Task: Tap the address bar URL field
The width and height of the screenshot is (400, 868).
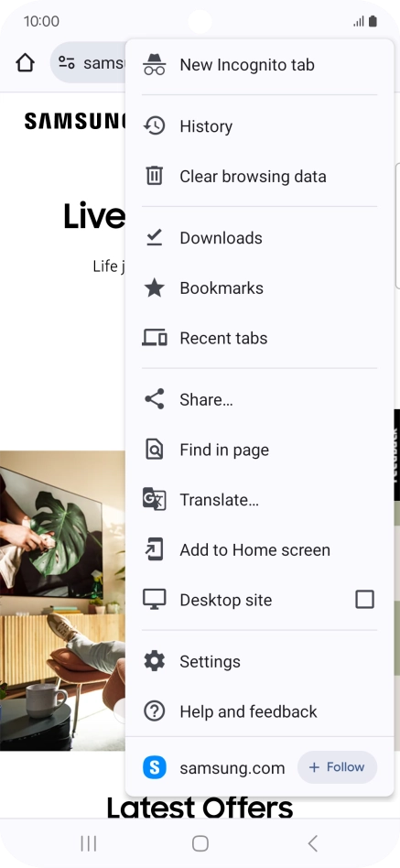Action: [89, 62]
